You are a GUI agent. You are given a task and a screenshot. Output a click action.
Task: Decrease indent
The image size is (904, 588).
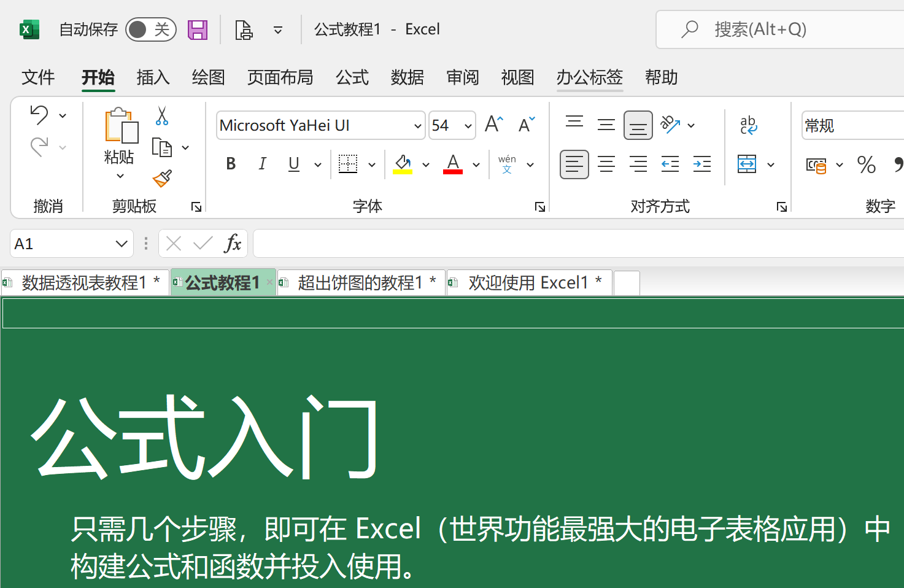670,164
